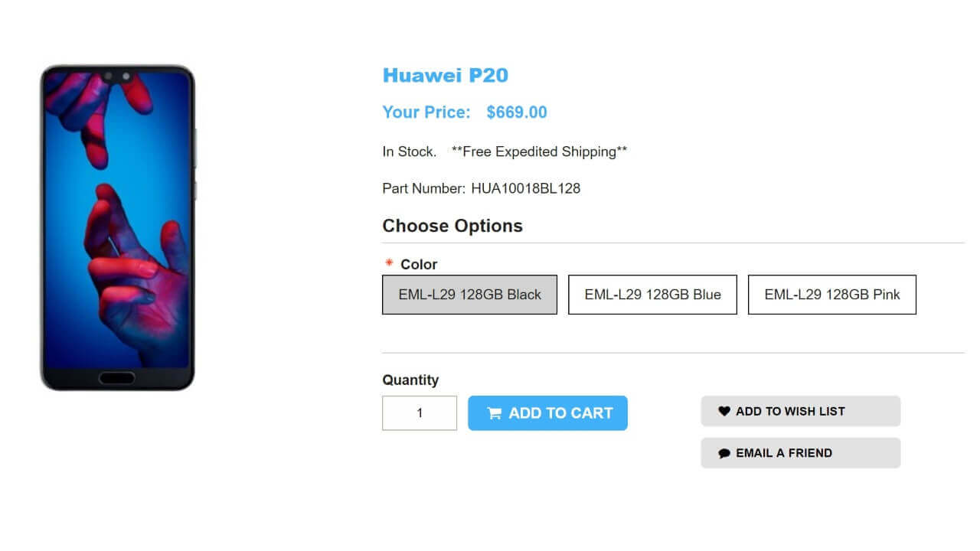Click the heart icon for wish list
The height and width of the screenshot is (551, 980).
click(724, 411)
